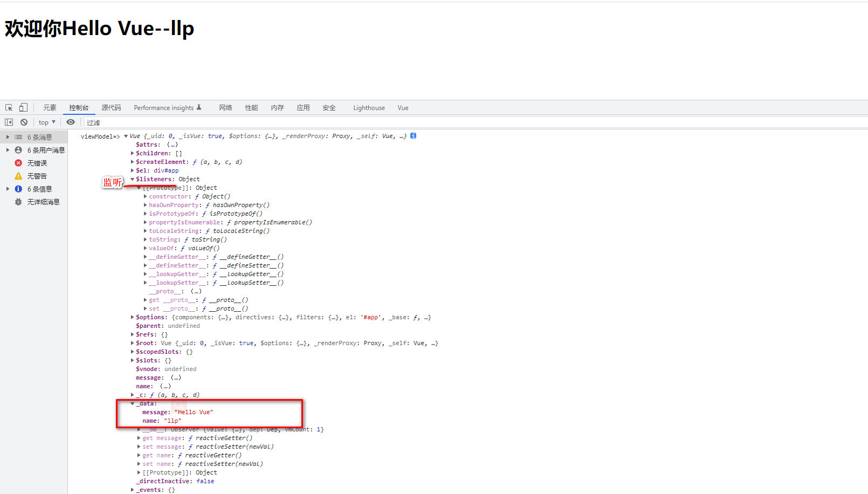Expand the $refs object property
The image size is (868, 494).
click(x=132, y=334)
